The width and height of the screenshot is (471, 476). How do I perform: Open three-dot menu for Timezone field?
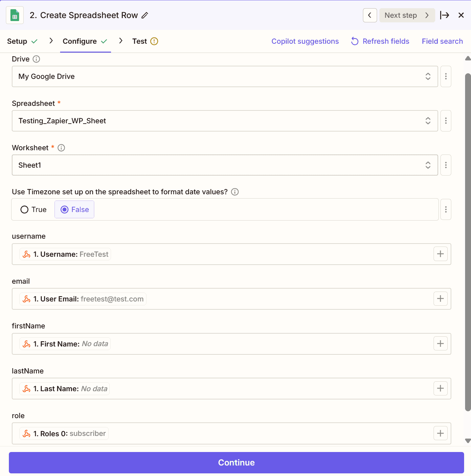446,209
